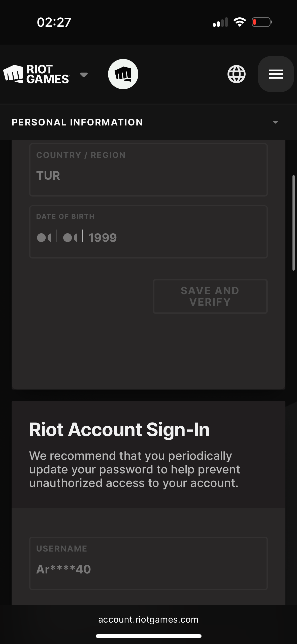The width and height of the screenshot is (297, 644).
Task: Tap the Wi-Fi status icon
Action: [240, 22]
